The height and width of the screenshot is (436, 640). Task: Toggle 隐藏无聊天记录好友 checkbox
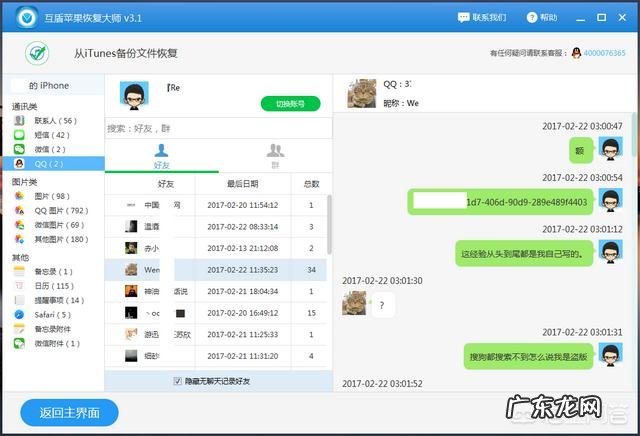click(178, 381)
